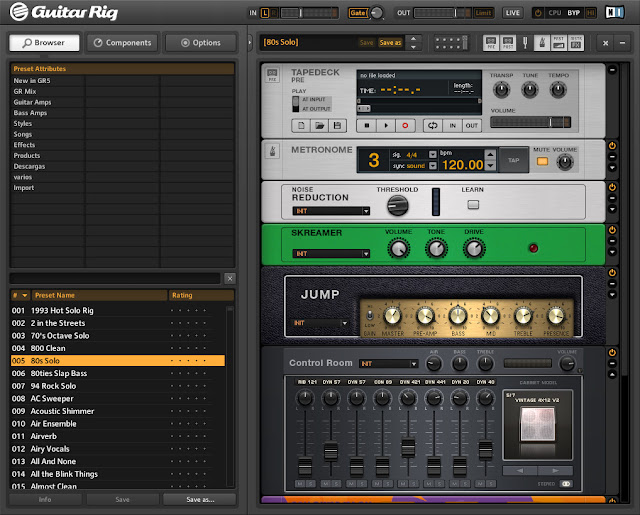The width and height of the screenshot is (640, 515).
Task: Open Noise Reduction INIT preset dropdown
Action: (331, 211)
